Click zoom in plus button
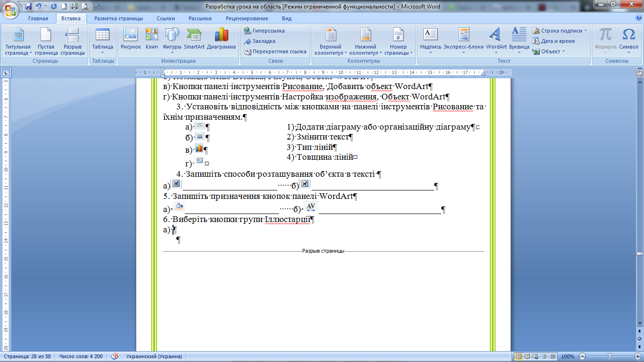 point(637,356)
